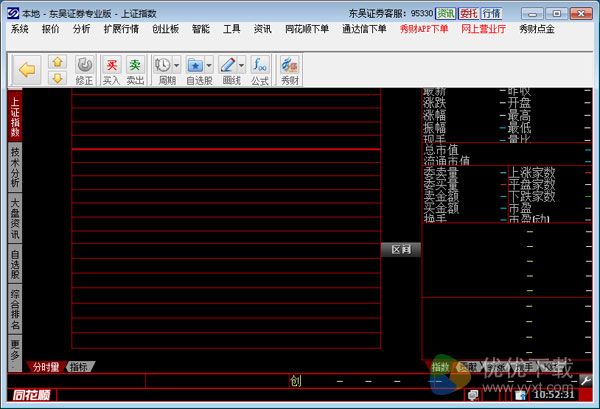Select the 技术分析 side tab
Image resolution: width=600 pixels, height=409 pixels.
(15, 167)
